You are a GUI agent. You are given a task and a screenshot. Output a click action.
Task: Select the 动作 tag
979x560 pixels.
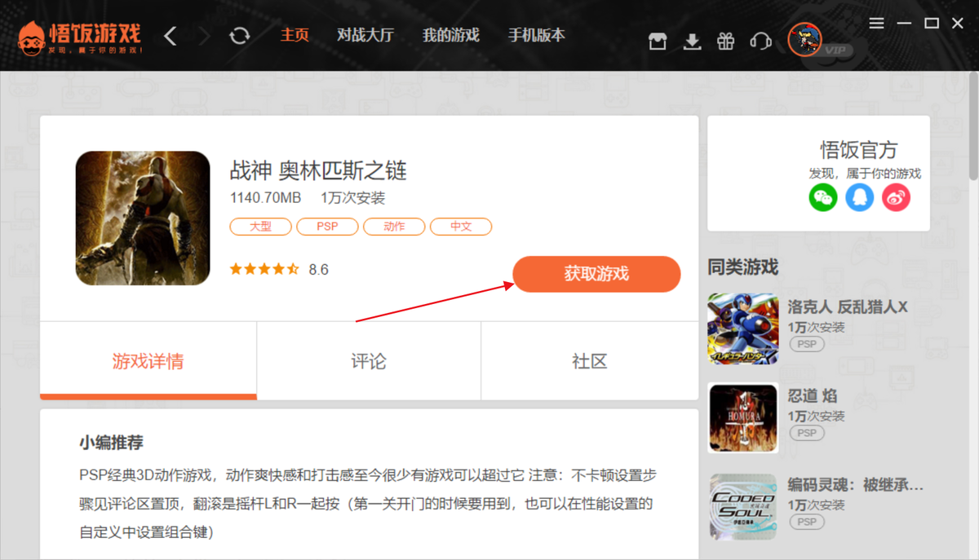pos(394,227)
